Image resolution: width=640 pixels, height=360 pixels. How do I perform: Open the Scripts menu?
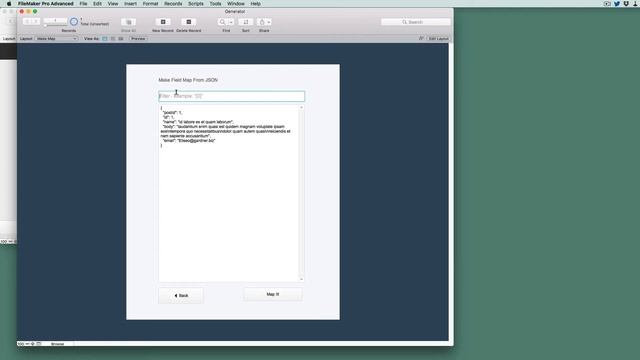click(x=196, y=4)
